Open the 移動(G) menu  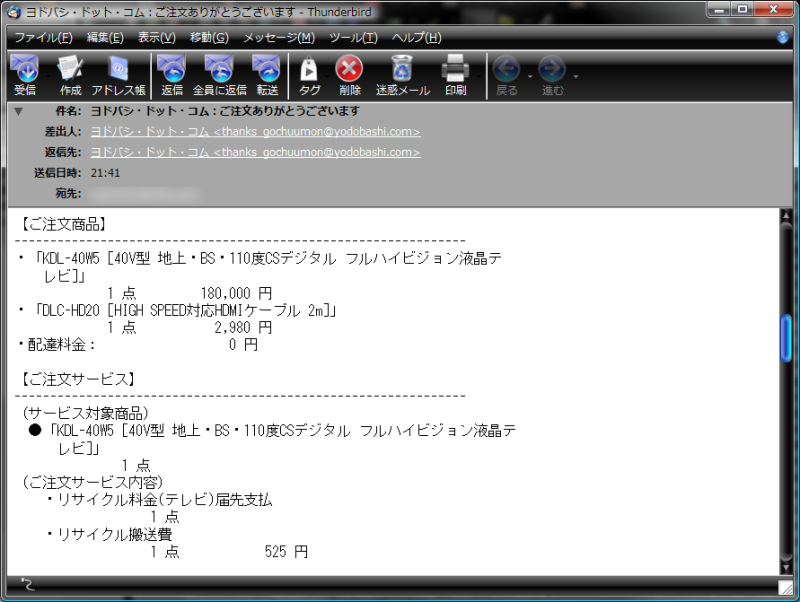point(209,38)
